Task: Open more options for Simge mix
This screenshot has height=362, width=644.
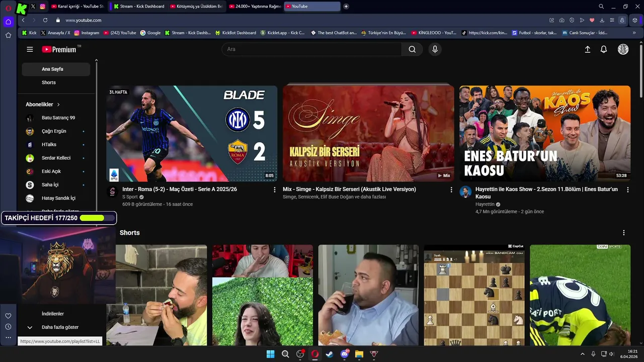Action: (451, 190)
